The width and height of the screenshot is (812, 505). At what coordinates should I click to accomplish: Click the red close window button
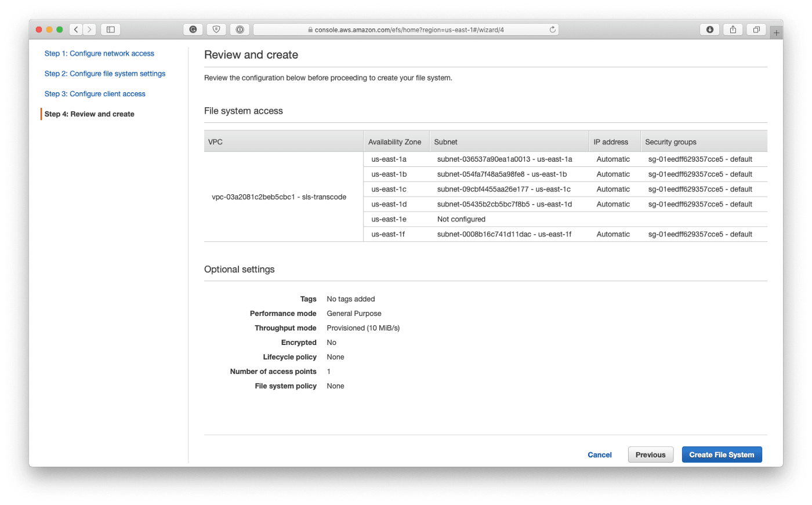[39, 30]
